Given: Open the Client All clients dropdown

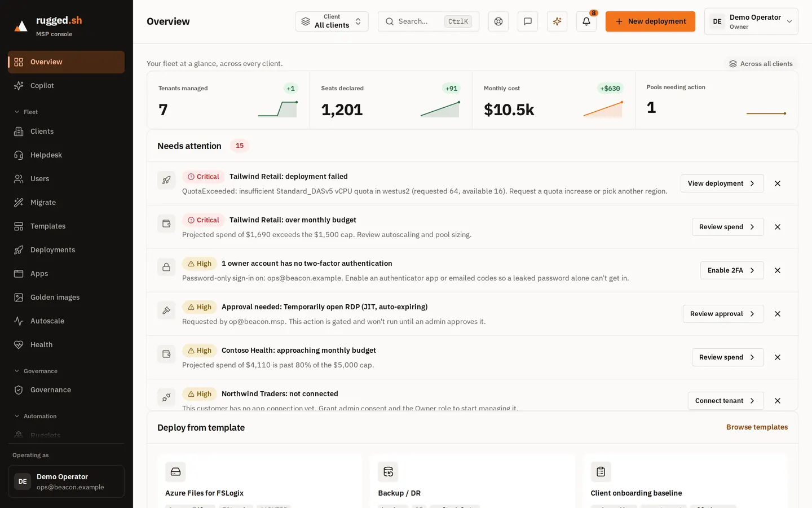Looking at the screenshot, I should 332,21.
